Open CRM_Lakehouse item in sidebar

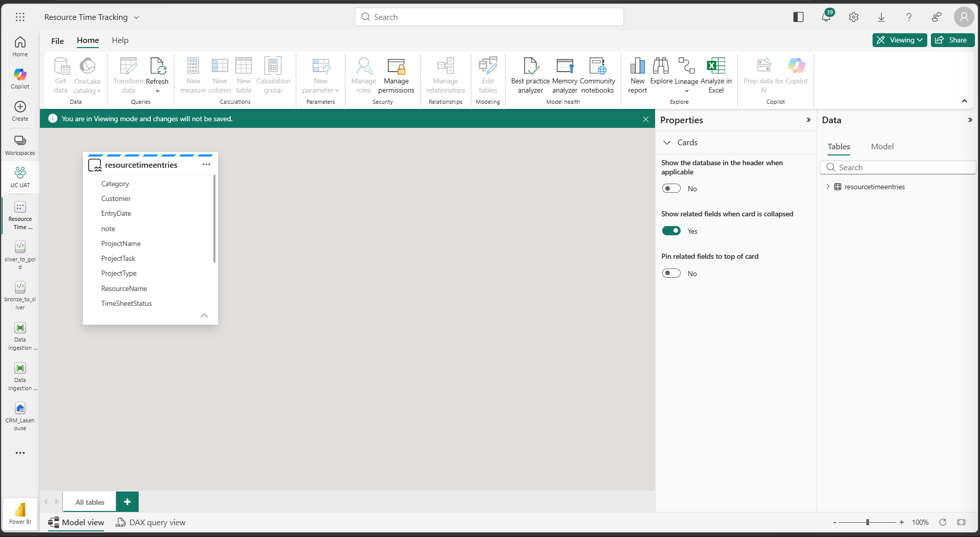coord(20,416)
